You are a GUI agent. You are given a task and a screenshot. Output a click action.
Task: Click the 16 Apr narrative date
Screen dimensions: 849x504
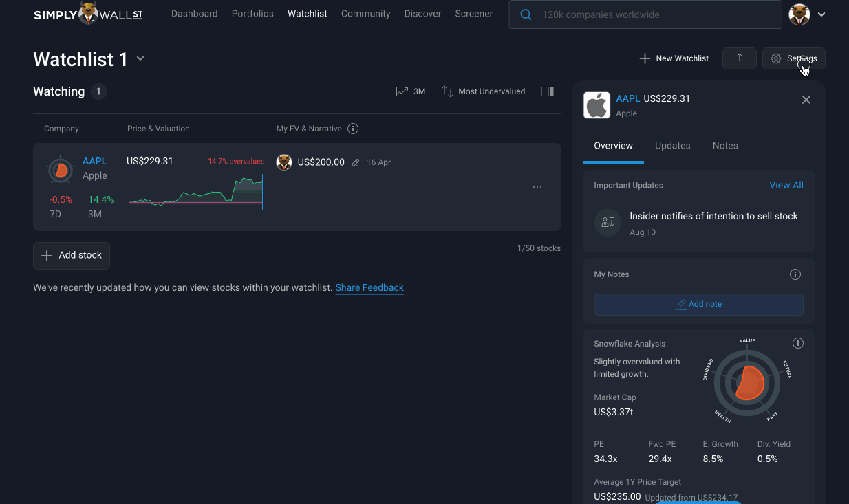click(378, 163)
